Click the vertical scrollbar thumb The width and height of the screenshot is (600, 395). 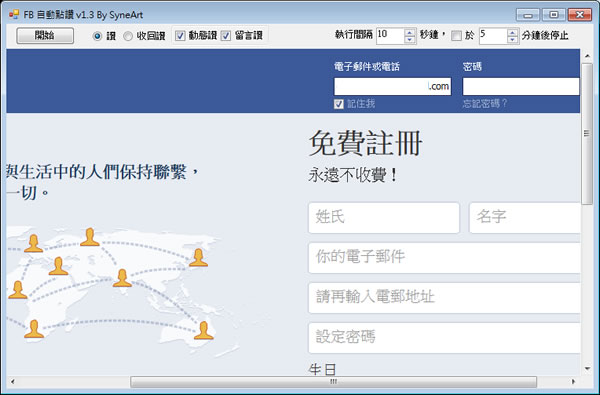pos(587,134)
